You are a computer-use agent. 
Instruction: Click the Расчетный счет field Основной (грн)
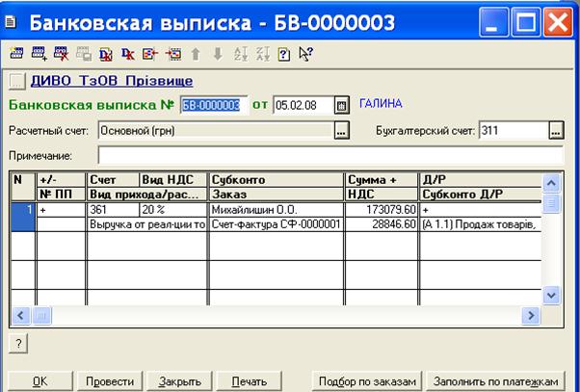click(216, 131)
